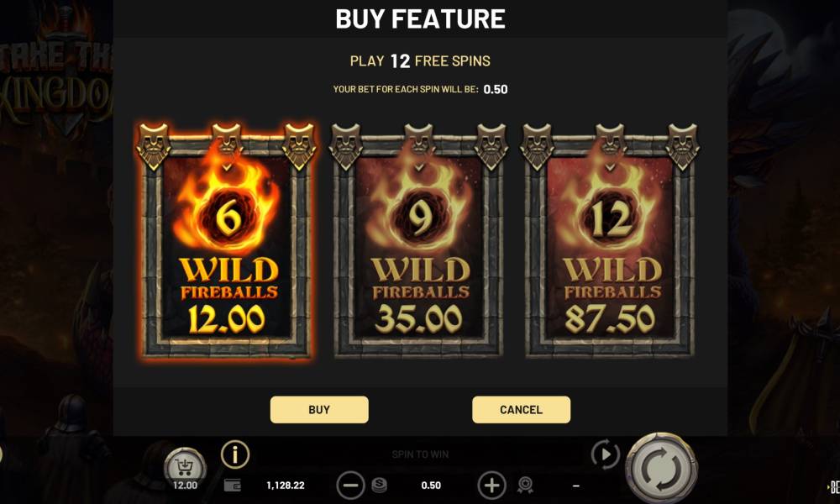The width and height of the screenshot is (840, 504).
Task: Pick the 12 Wild Fireballs card
Action: [x=610, y=241]
